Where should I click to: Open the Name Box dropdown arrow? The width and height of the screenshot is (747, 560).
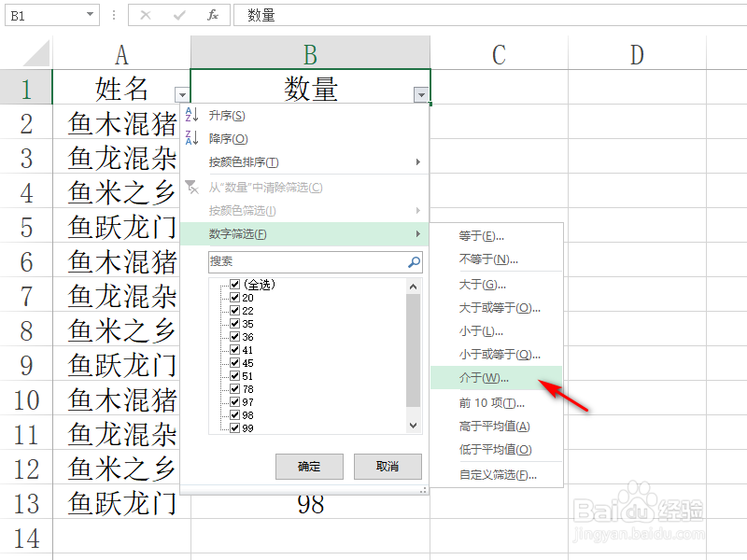90,14
